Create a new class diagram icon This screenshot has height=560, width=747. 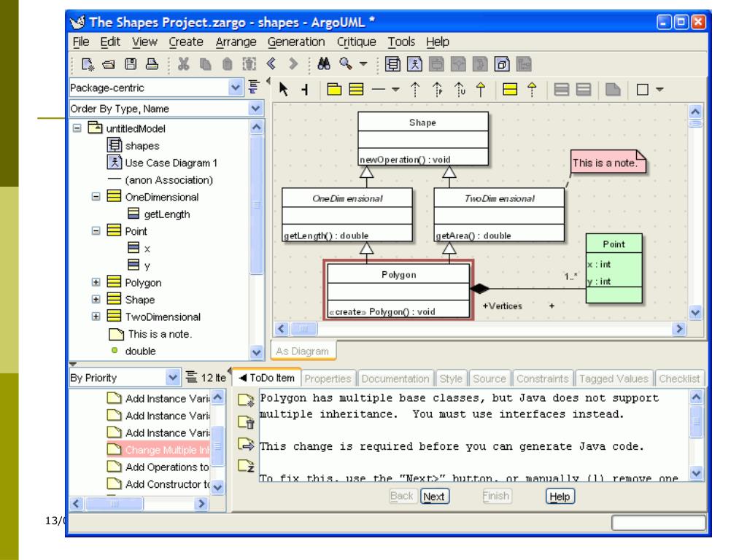pyautogui.click(x=392, y=64)
